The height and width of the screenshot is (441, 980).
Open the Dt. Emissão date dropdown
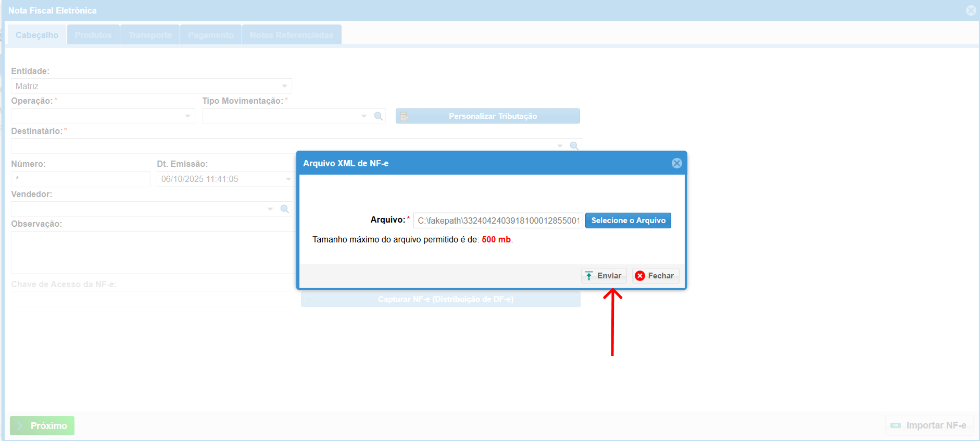coord(288,179)
